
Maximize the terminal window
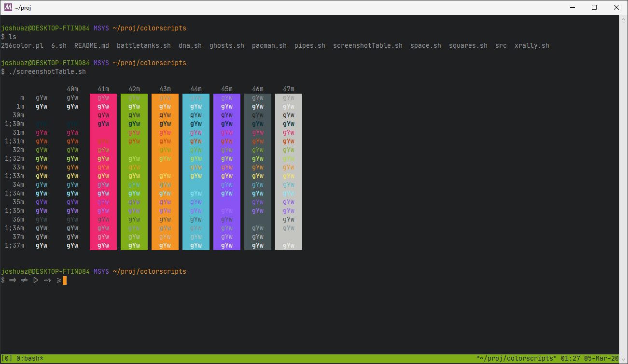click(x=594, y=7)
